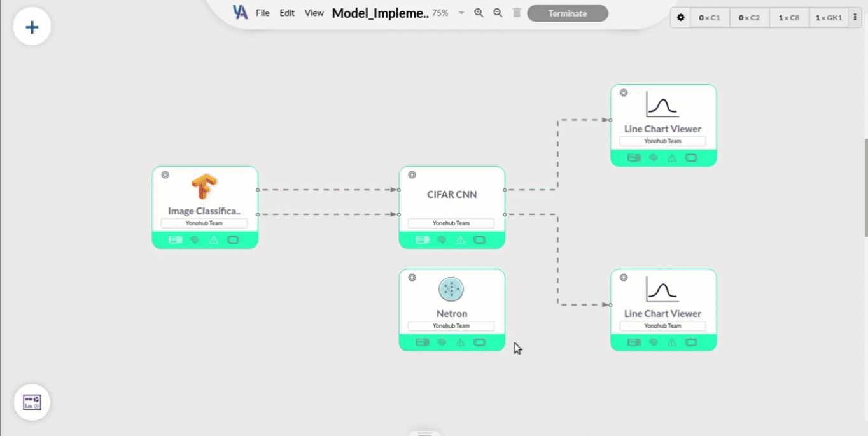Image resolution: width=868 pixels, height=436 pixels.
Task: Click leftmost footer icon on Image Classification block
Action: [176, 240]
